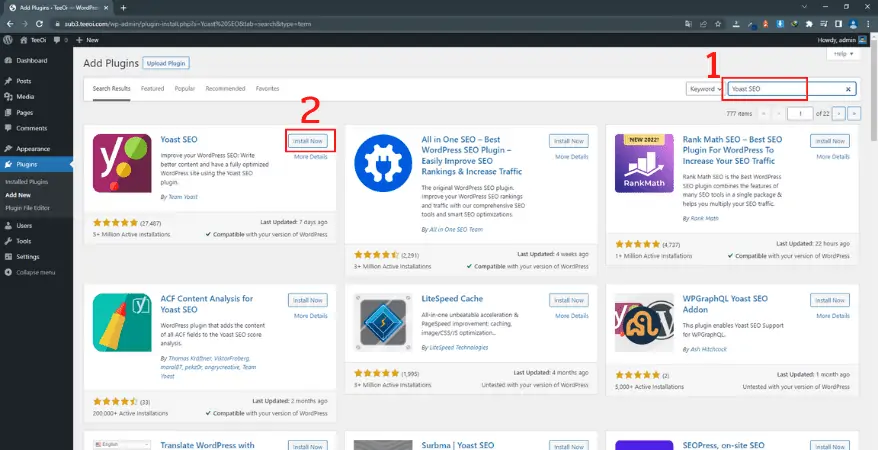
Task: Click the New content plus button
Action: click(87, 40)
